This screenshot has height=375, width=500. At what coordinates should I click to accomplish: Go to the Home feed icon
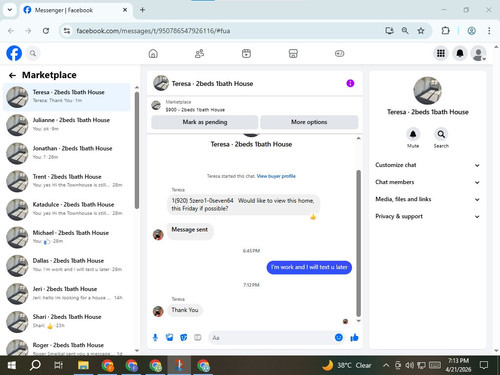[153, 53]
